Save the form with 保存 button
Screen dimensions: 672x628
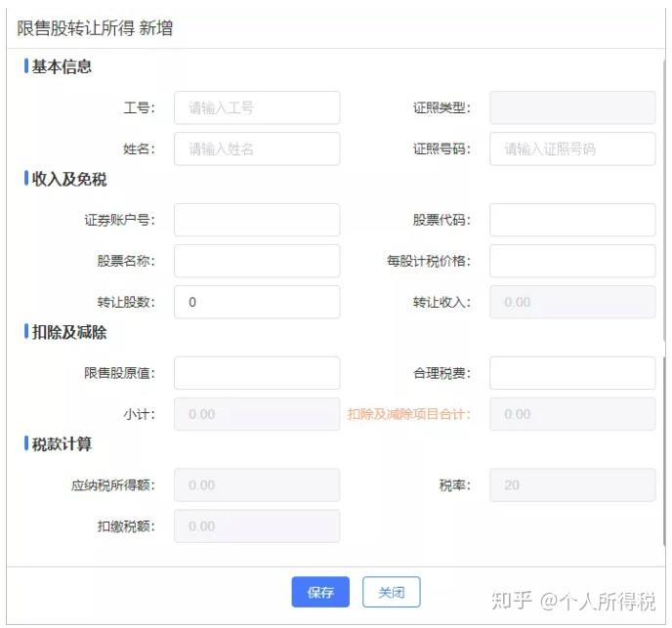(320, 593)
